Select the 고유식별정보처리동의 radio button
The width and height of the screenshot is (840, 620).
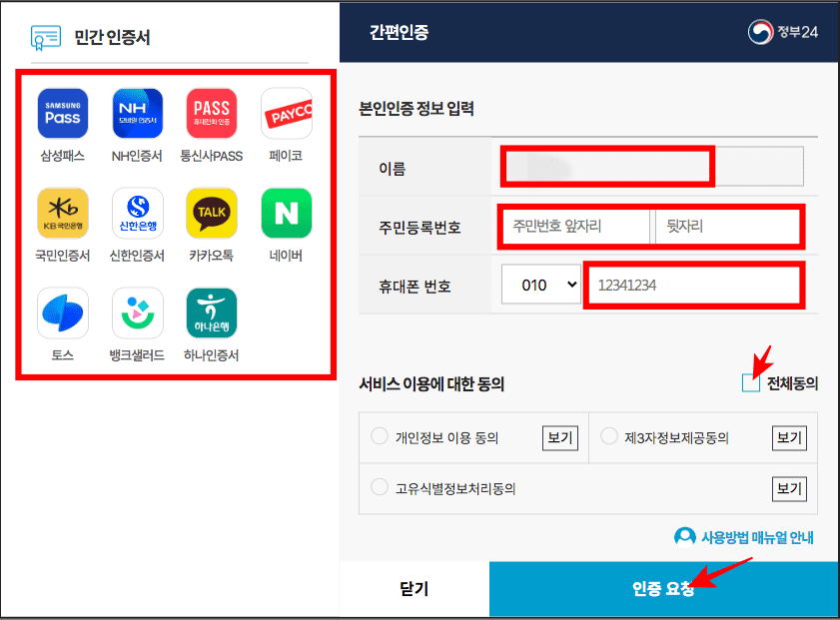(380, 487)
